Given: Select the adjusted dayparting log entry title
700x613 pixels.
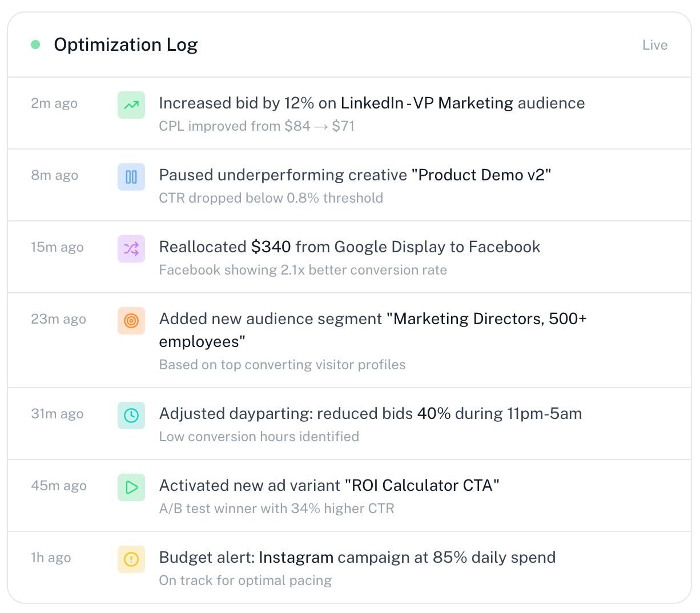Looking at the screenshot, I should point(370,414).
